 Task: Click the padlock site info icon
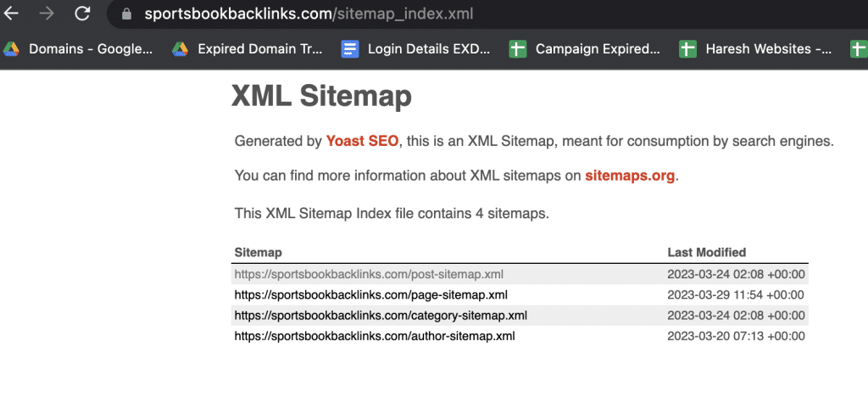point(127,14)
